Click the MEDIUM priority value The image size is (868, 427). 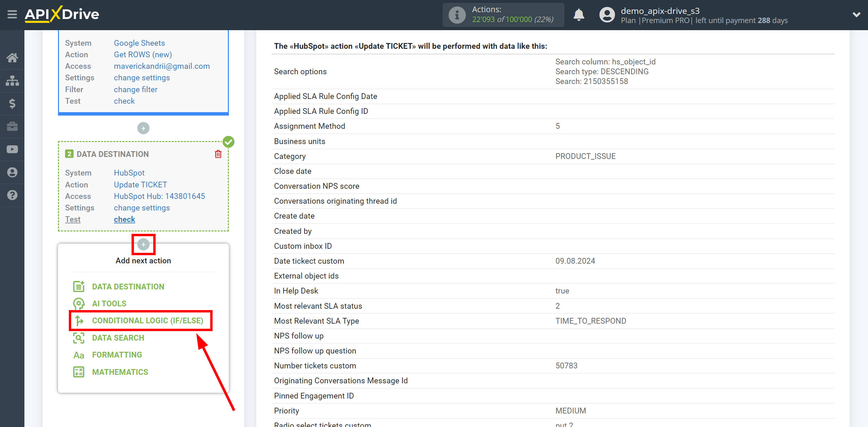[x=571, y=411]
